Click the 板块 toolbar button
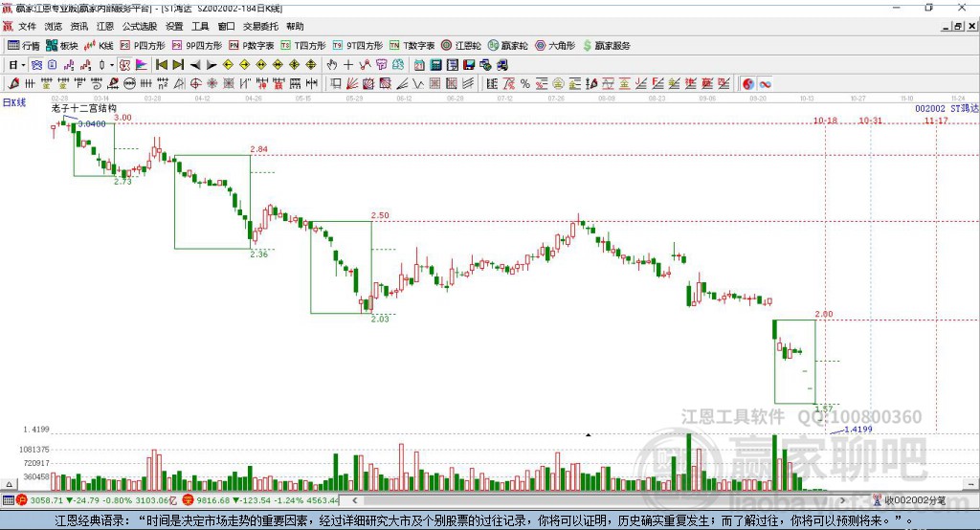This screenshot has width=980, height=530. pyautogui.click(x=62, y=46)
